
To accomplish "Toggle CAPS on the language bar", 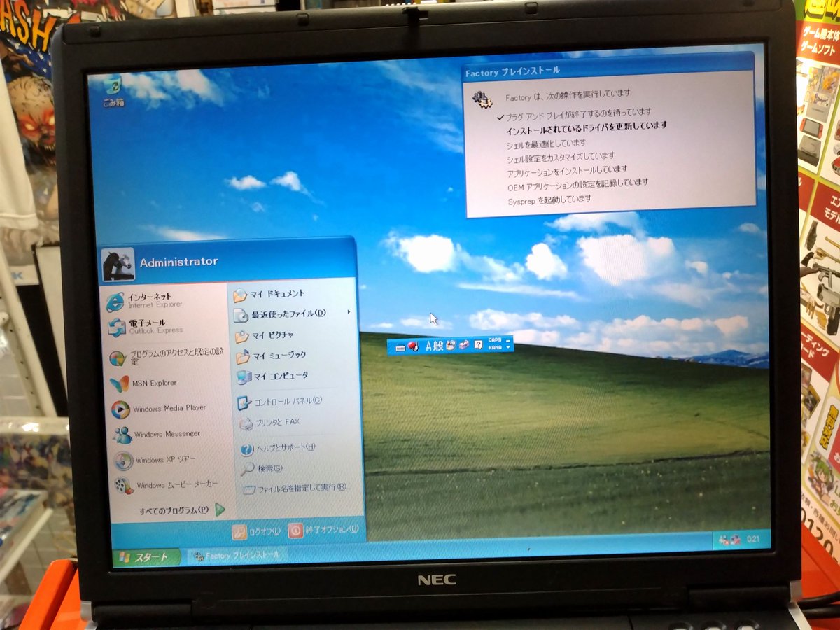I will pyautogui.click(x=495, y=339).
